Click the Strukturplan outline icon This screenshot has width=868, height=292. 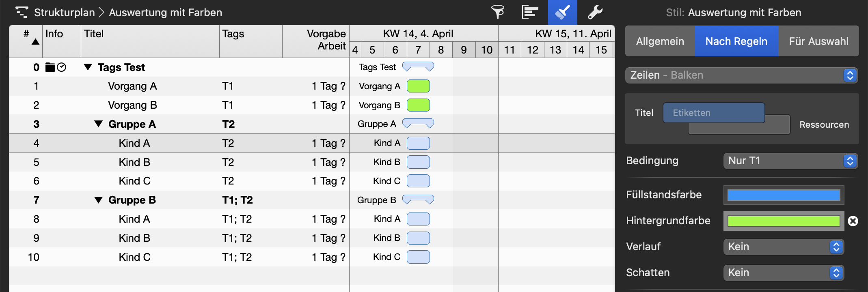point(22,12)
